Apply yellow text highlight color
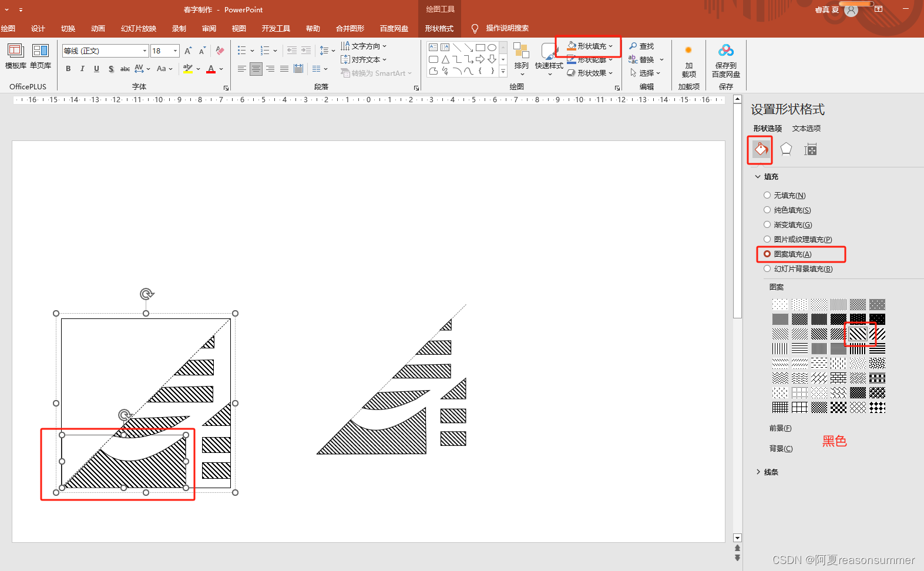 (x=188, y=69)
